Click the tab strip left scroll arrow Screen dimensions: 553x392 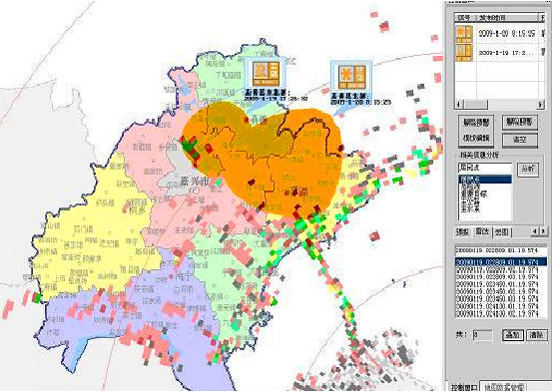coord(535,231)
